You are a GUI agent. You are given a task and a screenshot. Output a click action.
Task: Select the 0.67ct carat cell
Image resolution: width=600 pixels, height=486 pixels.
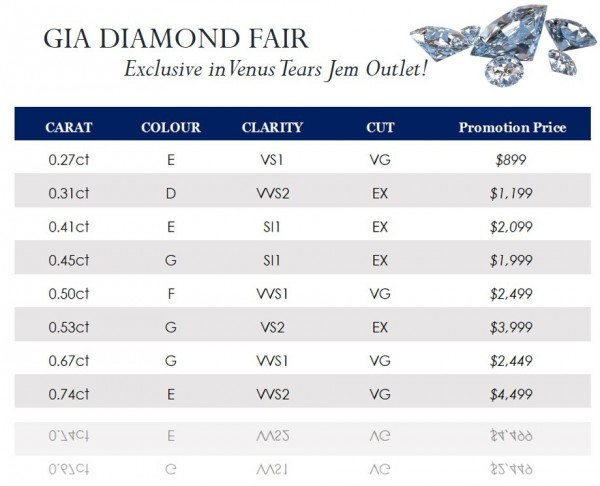click(69, 360)
